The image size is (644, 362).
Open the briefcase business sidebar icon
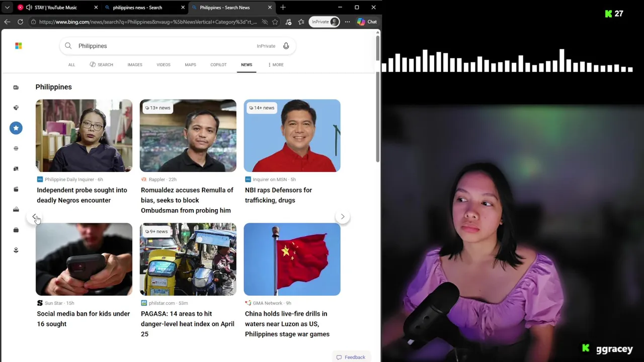pos(16,230)
